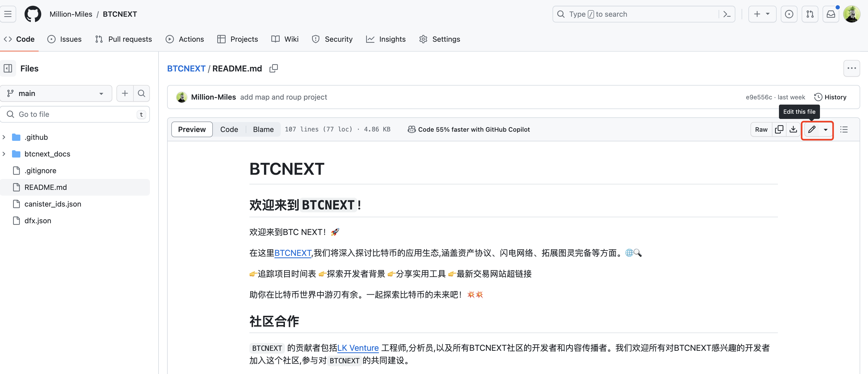Open the Security tab
The image size is (868, 374).
pyautogui.click(x=332, y=39)
